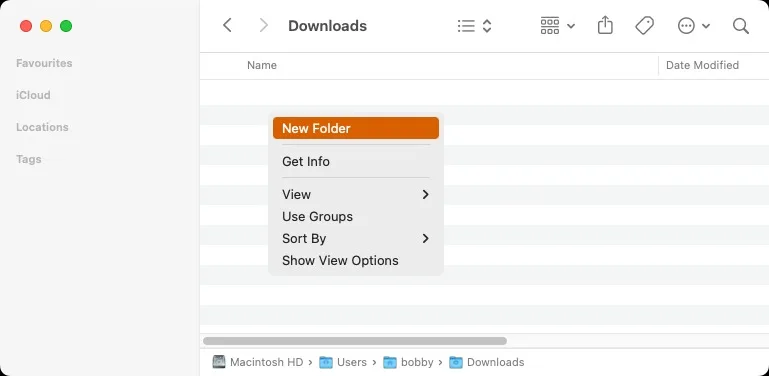Click the iCloud sidebar section
Image resolution: width=769 pixels, height=376 pixels.
click(33, 95)
